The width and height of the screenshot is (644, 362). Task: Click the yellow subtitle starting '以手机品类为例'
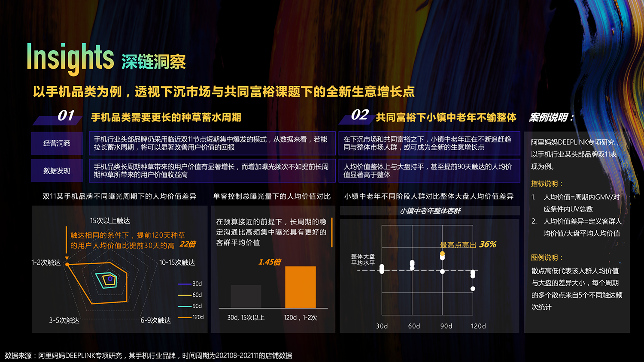click(x=224, y=91)
